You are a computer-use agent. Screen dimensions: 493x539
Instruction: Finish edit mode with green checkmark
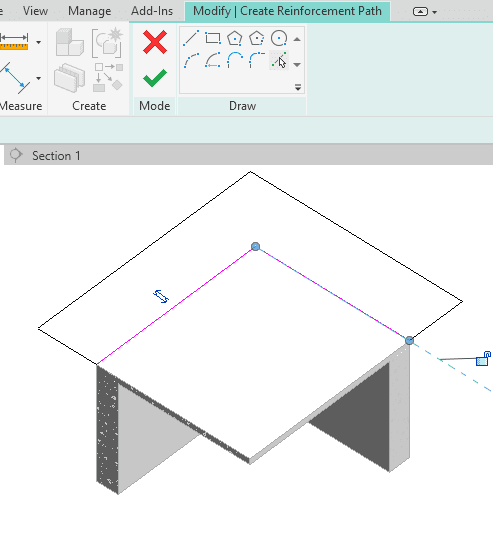point(155,78)
